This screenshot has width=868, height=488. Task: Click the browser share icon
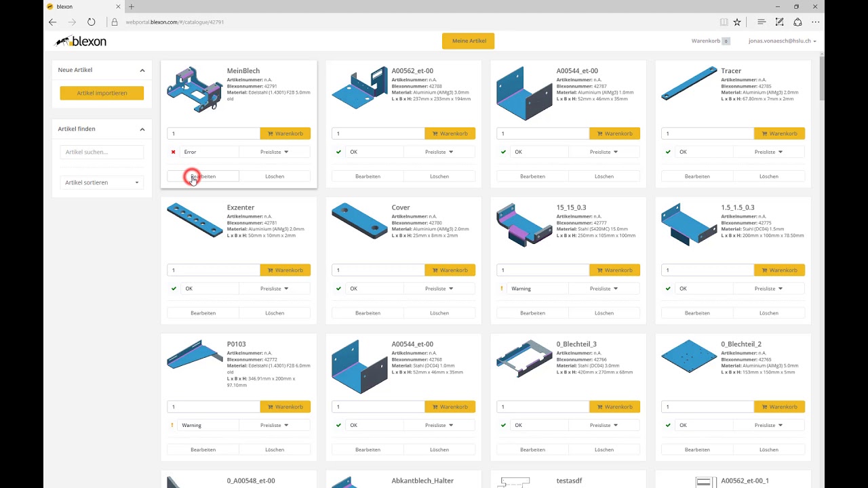coord(797,22)
